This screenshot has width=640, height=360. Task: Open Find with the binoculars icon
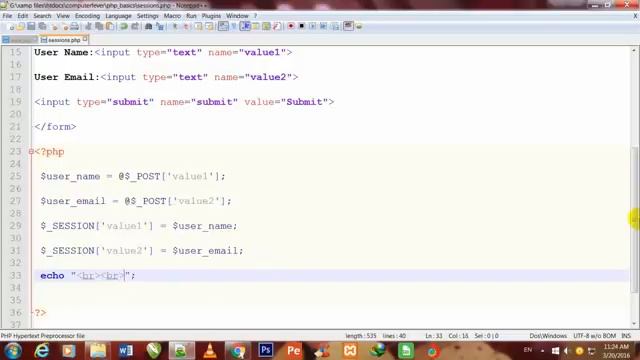(x=149, y=27)
